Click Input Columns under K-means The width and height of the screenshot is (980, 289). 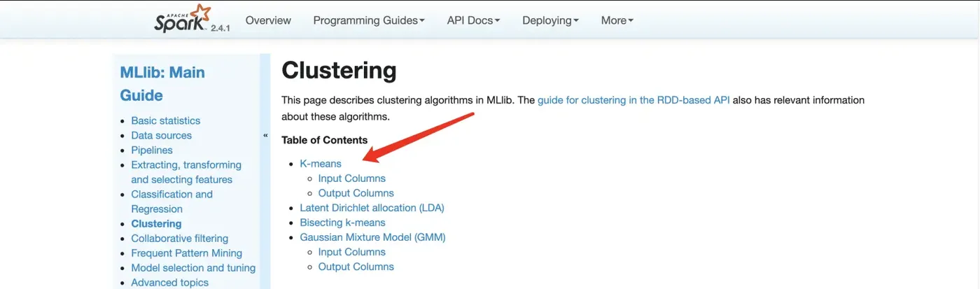tap(351, 178)
